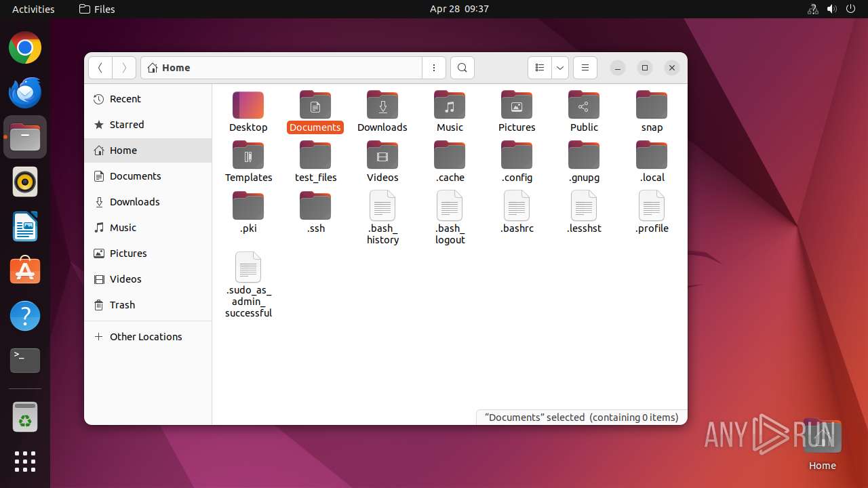Show Applications grid in the dock
The image size is (868, 488).
[25, 462]
